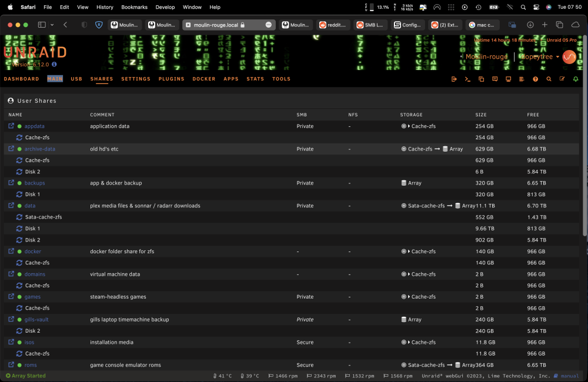This screenshot has height=382, width=588.
Task: Open a new Safari tab with plus button
Action: [544, 25]
